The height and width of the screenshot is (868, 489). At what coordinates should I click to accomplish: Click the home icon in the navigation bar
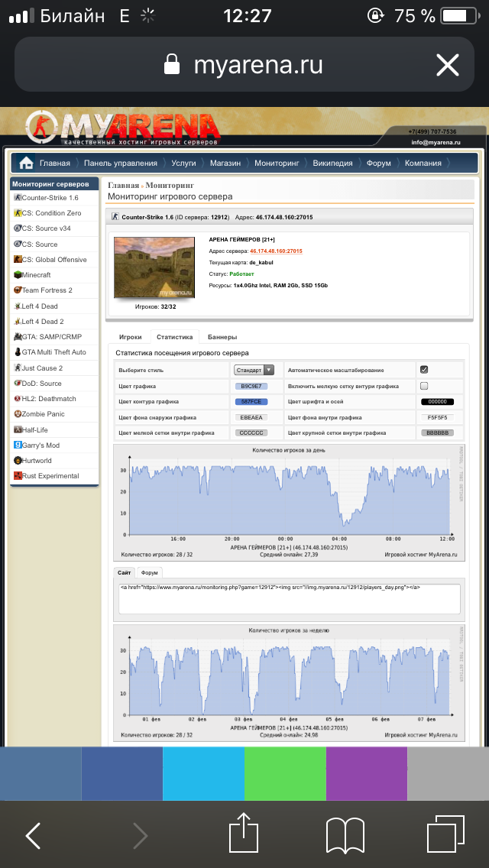pos(25,164)
